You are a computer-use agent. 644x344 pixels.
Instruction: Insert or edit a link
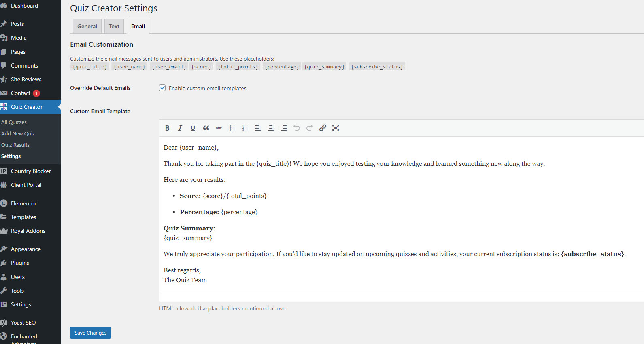pyautogui.click(x=323, y=128)
